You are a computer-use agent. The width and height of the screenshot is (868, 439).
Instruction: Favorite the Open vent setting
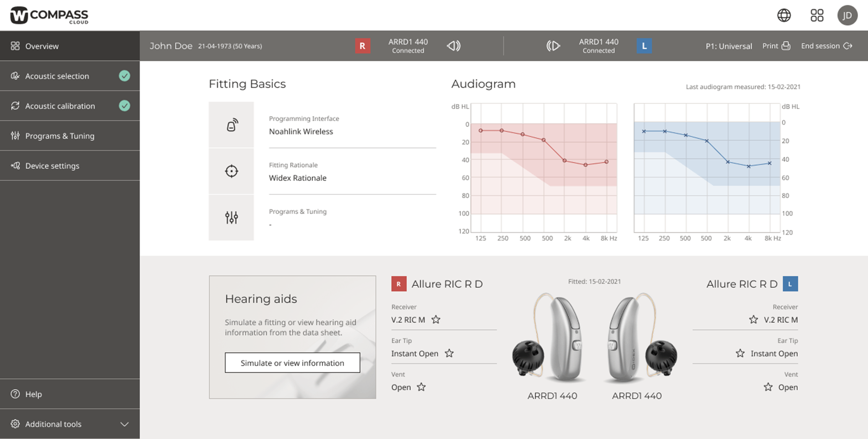[x=421, y=387]
